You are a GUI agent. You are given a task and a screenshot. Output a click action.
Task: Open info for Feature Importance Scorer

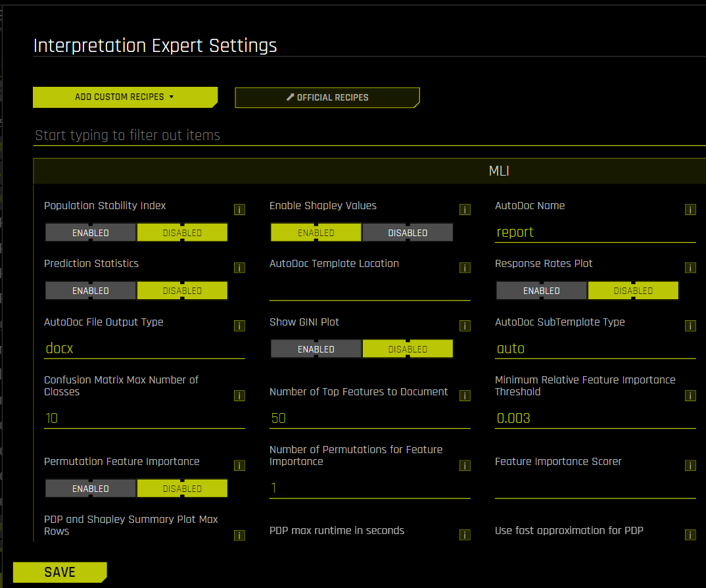690,465
